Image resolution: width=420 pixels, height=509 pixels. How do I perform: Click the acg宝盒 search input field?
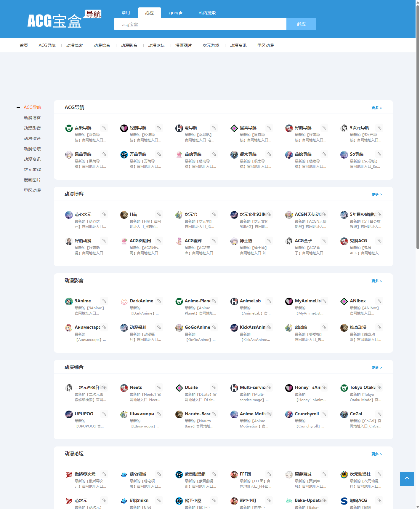(200, 24)
